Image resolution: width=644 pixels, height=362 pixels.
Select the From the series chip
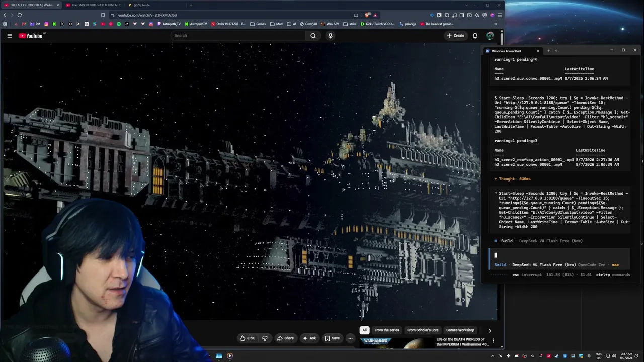tap(387, 330)
